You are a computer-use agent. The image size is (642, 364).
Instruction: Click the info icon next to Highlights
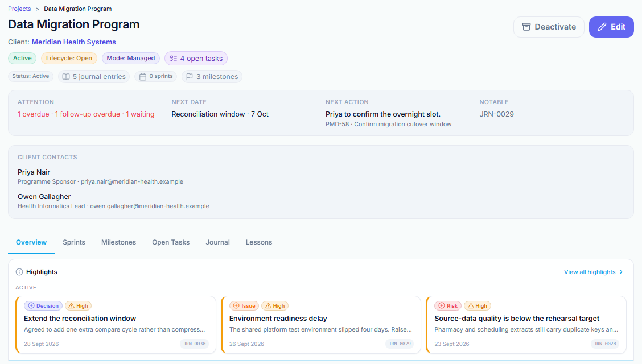click(x=19, y=272)
